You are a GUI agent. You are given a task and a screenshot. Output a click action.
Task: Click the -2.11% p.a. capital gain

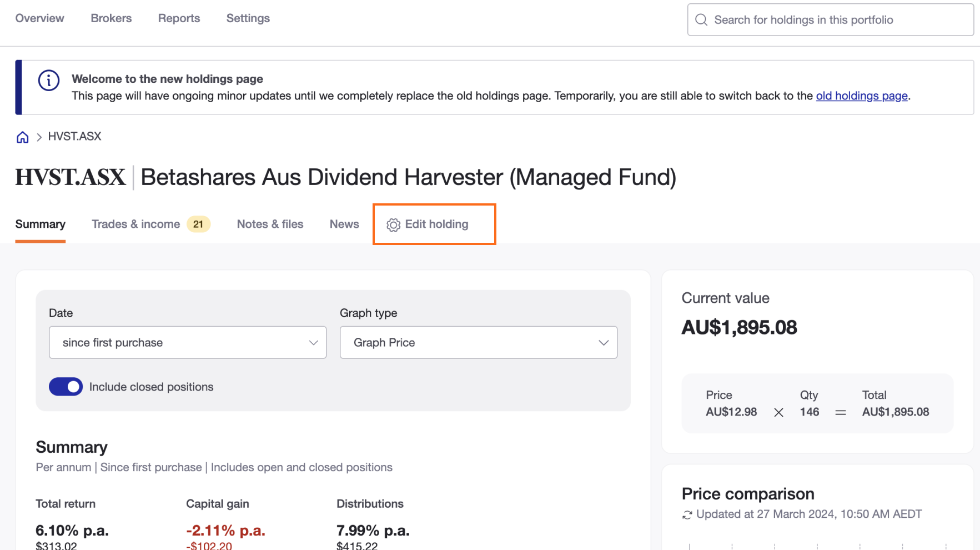(225, 531)
